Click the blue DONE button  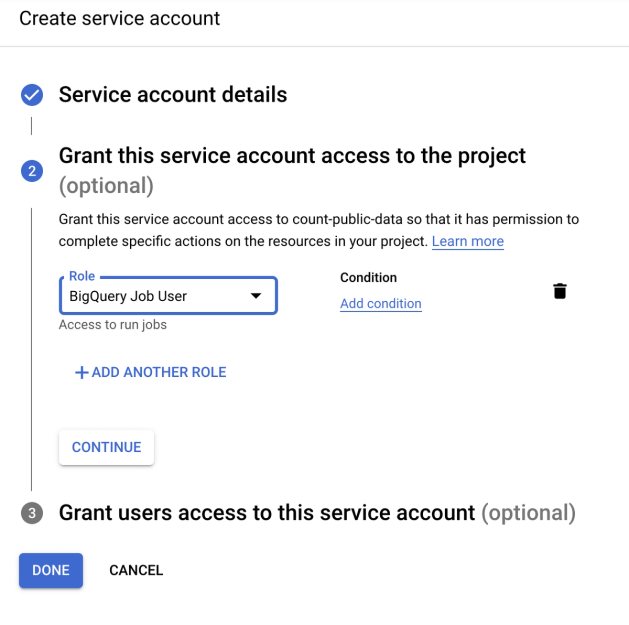tap(51, 570)
